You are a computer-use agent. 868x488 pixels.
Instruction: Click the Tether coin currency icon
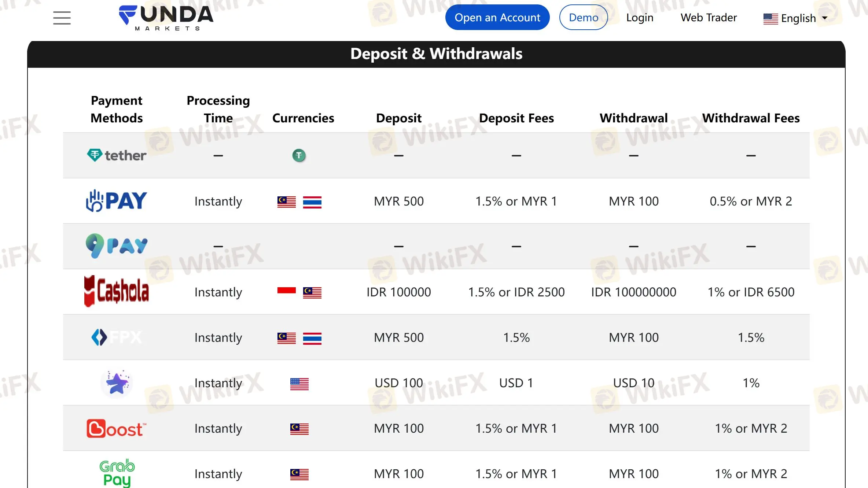(x=299, y=155)
